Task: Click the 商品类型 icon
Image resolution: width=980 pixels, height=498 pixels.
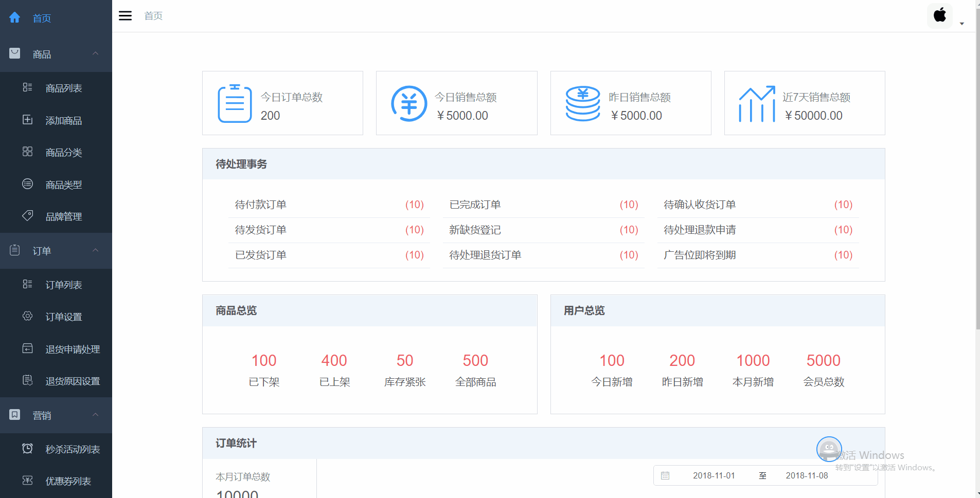Action: tap(27, 184)
